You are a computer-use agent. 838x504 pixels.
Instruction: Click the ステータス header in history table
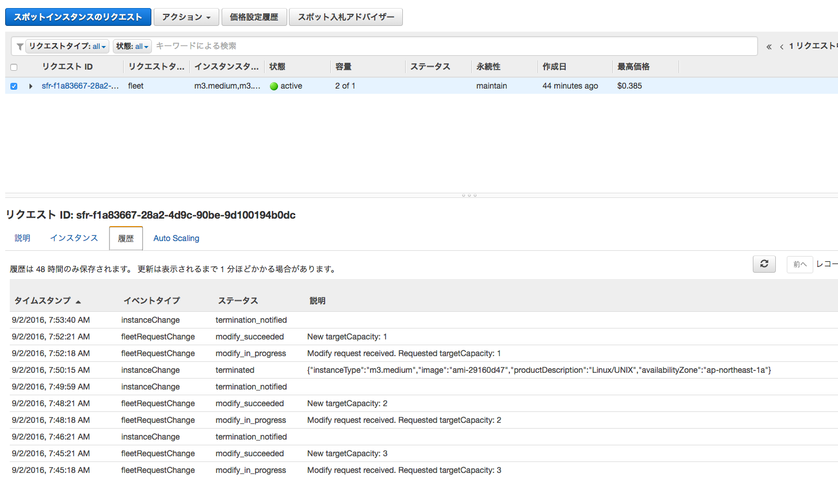238,301
